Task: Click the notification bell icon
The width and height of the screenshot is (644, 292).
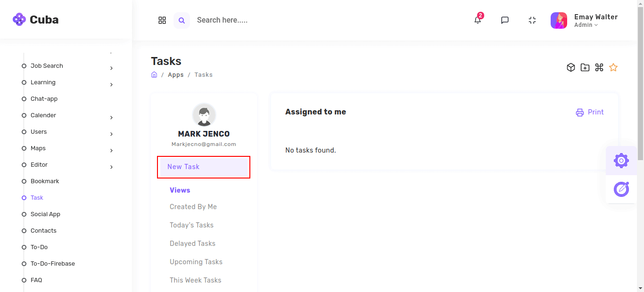Action: tap(478, 20)
